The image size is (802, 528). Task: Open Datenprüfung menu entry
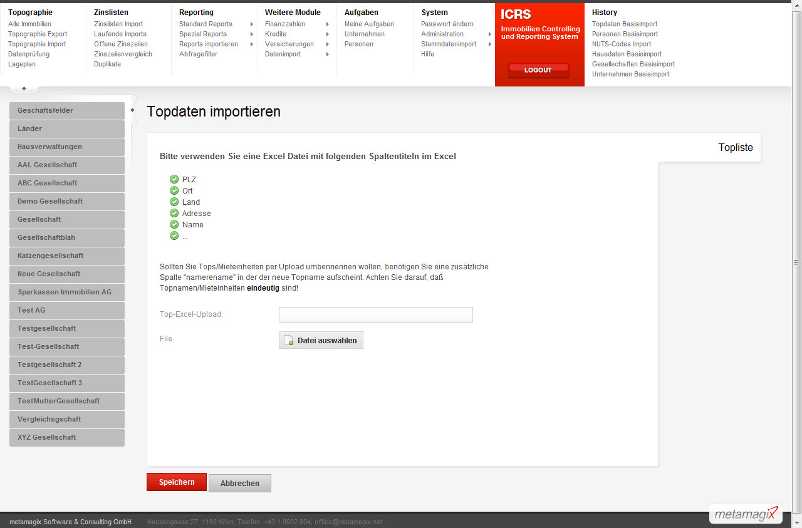point(29,54)
